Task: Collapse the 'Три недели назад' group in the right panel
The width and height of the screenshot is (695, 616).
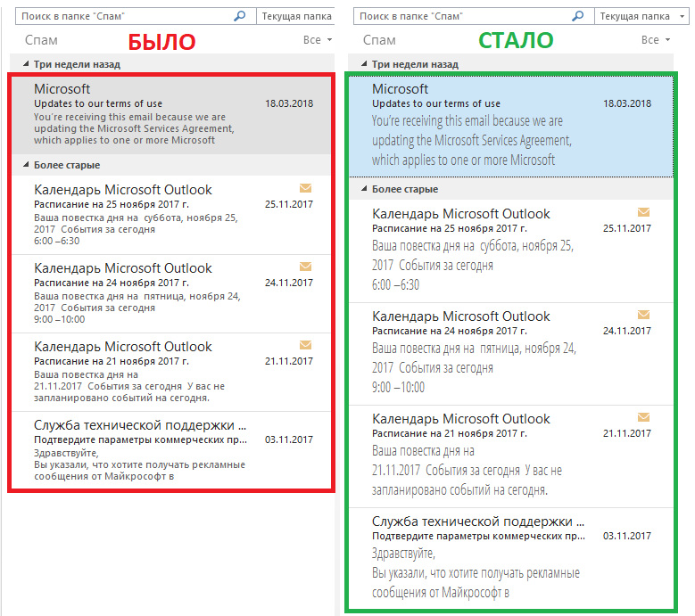Action: pos(364,64)
